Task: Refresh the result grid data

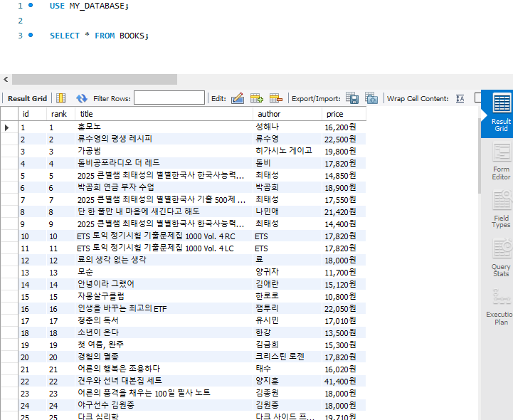Action: click(x=81, y=98)
